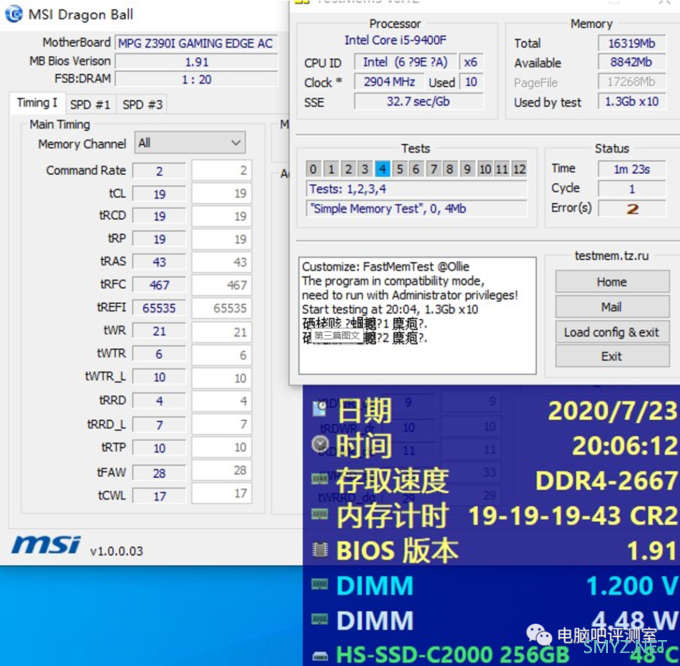Viewport: 680px width, 666px height.
Task: Click the memory icon beside DIMM 1.200 V
Action: (x=320, y=585)
